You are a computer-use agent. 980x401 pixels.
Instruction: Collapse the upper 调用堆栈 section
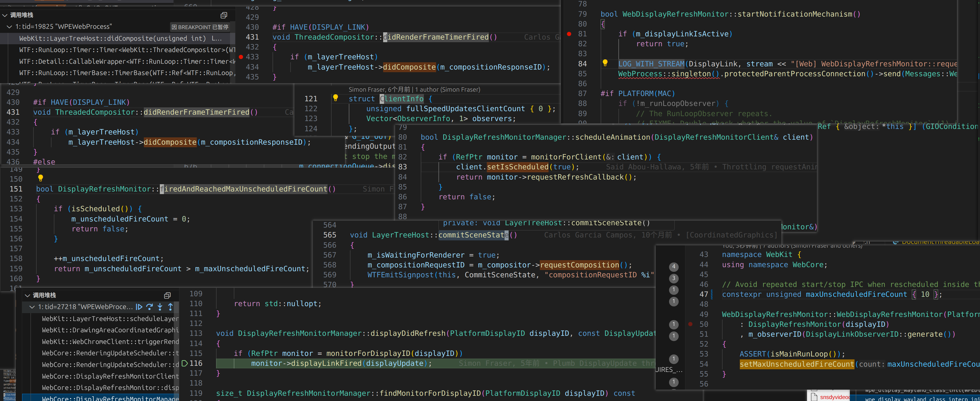coord(5,15)
